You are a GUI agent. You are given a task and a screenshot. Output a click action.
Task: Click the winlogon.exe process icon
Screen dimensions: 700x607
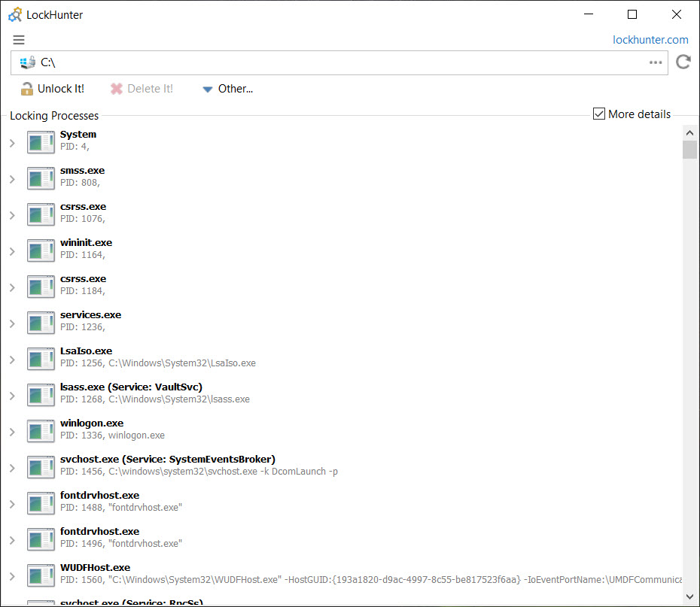41,431
